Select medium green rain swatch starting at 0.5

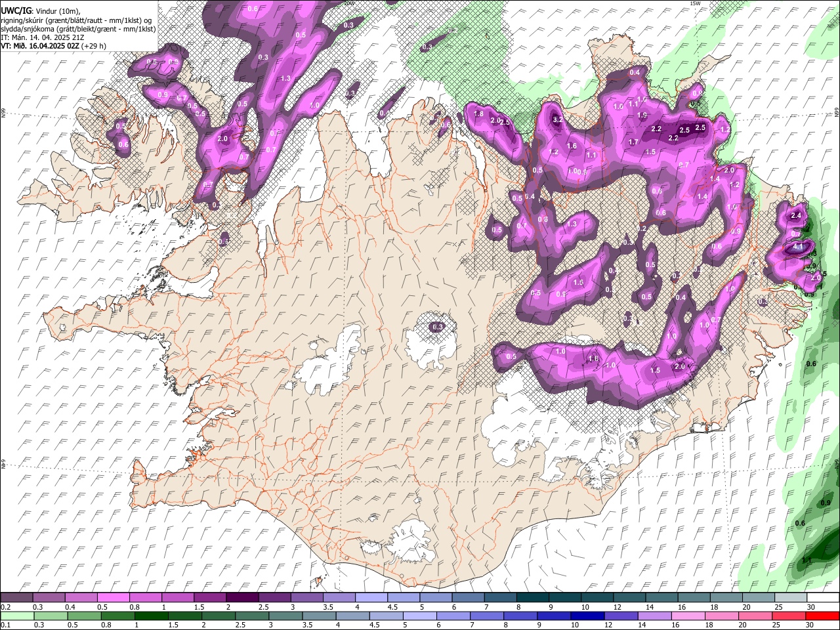[84, 616]
